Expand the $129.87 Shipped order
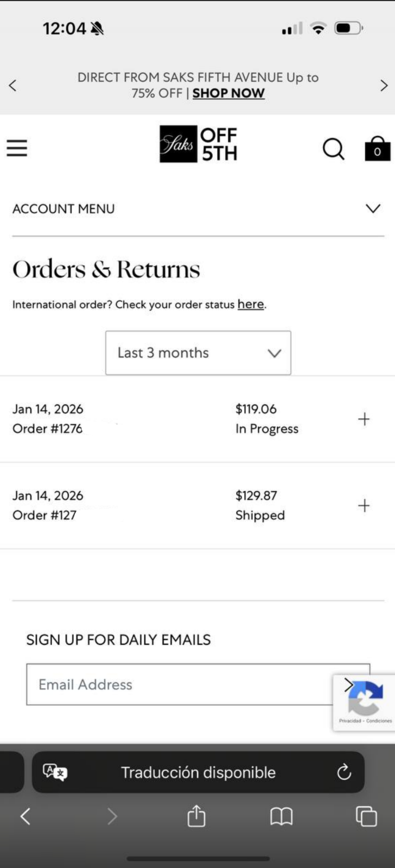This screenshot has height=868, width=395. point(364,505)
